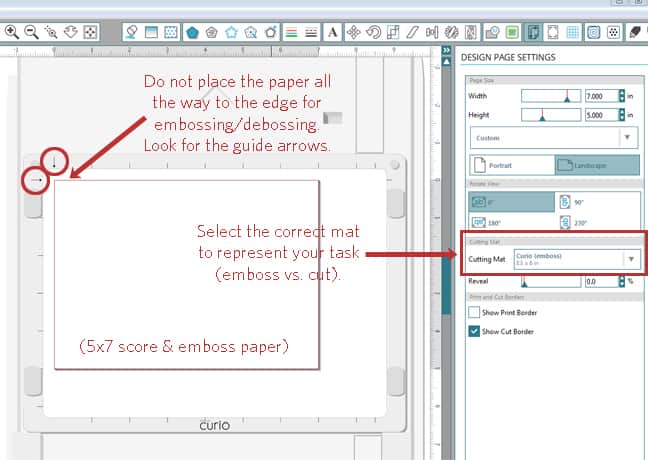Open the Replicate panel icon
This screenshot has height=460, width=648.
(x=452, y=32)
